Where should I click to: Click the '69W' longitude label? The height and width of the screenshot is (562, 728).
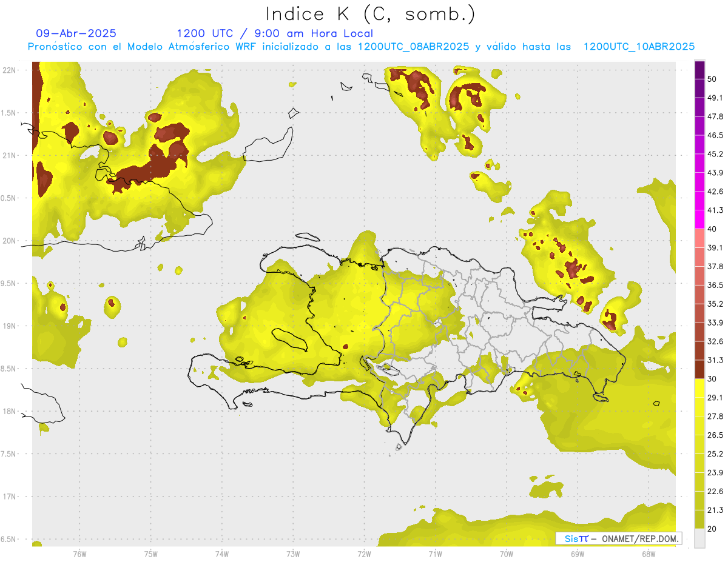tap(578, 553)
